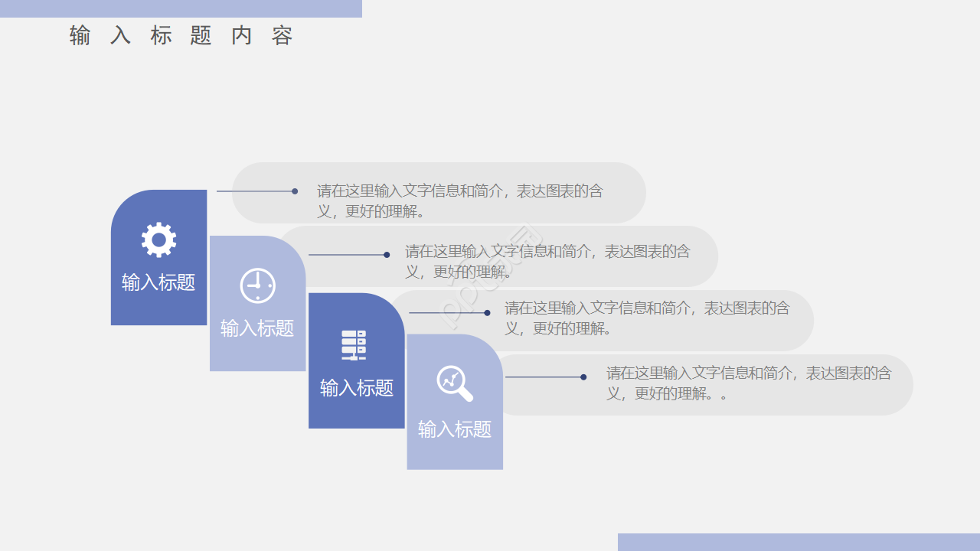Click the connector dot beside the first description

tap(294, 191)
